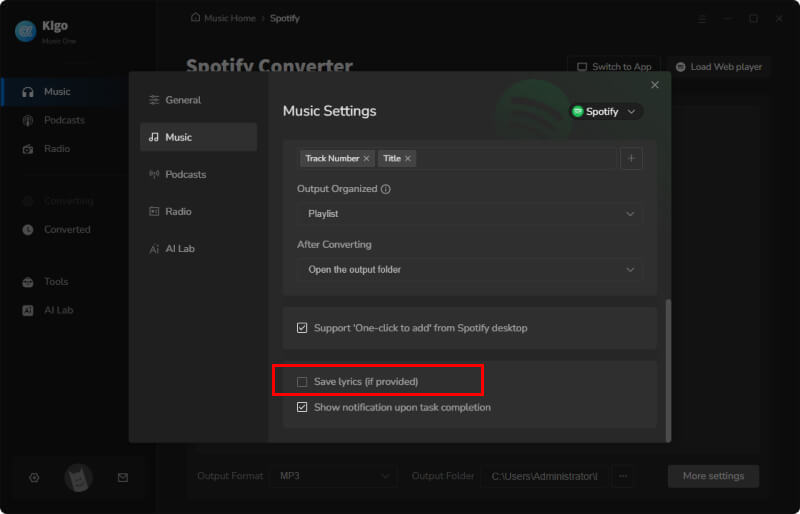Remove the Track Number tag

[366, 159]
